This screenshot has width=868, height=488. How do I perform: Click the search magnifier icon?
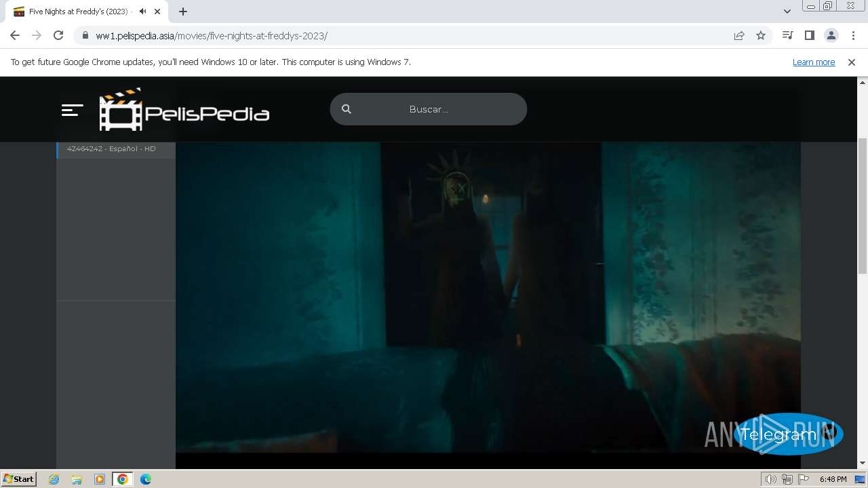point(347,109)
